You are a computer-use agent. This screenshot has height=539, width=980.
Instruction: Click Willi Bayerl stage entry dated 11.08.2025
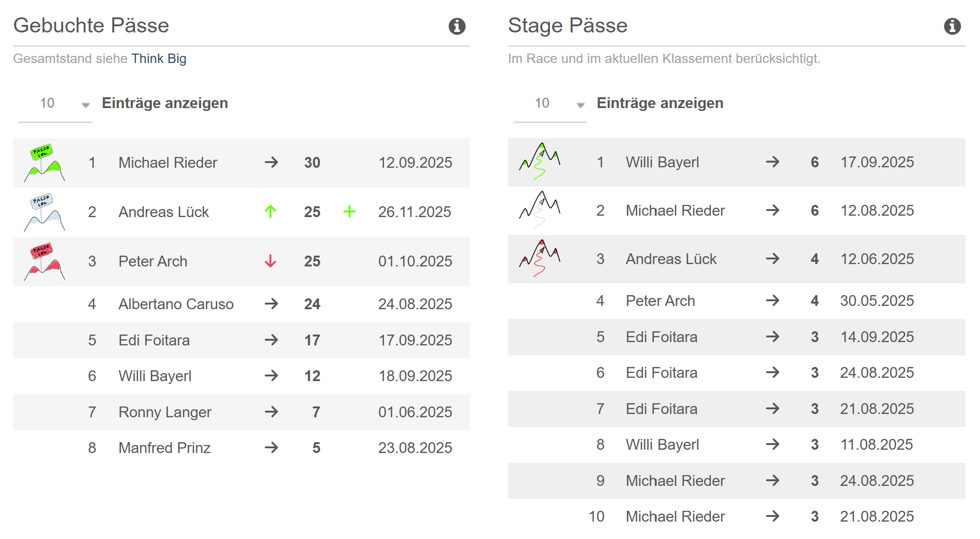pyautogui.click(x=662, y=445)
